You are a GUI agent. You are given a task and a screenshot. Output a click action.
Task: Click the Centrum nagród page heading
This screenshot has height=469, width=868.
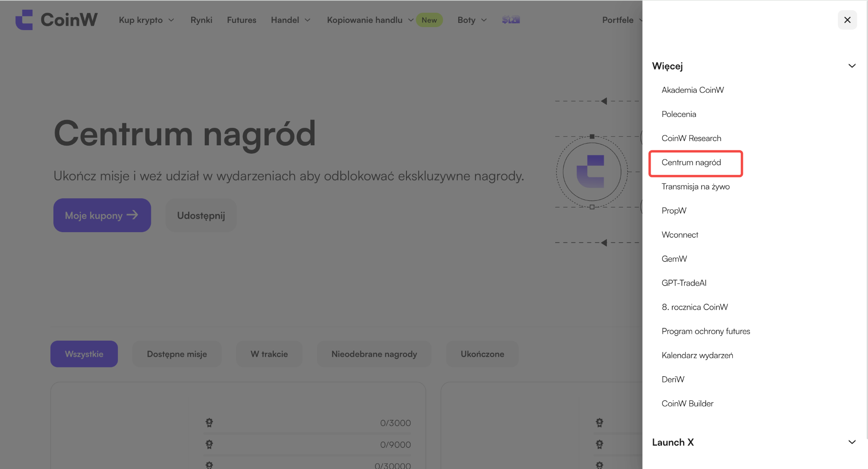click(x=185, y=134)
